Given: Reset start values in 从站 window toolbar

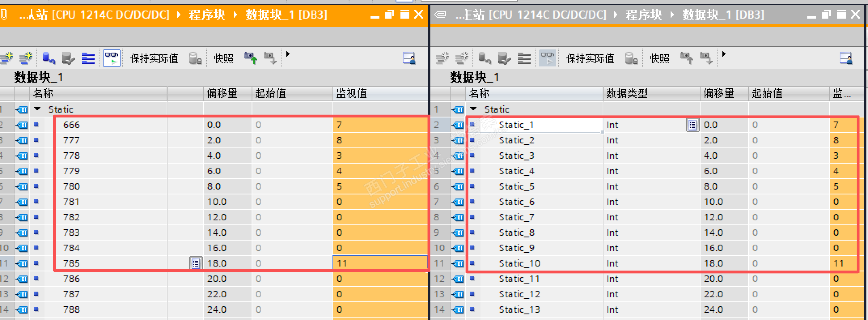Looking at the screenshot, I should 49,58.
